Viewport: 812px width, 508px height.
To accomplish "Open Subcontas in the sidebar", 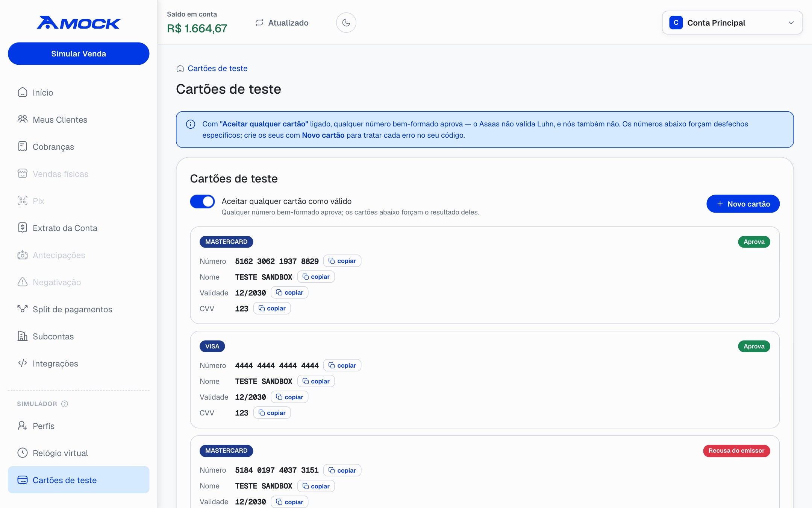I will tap(79, 336).
